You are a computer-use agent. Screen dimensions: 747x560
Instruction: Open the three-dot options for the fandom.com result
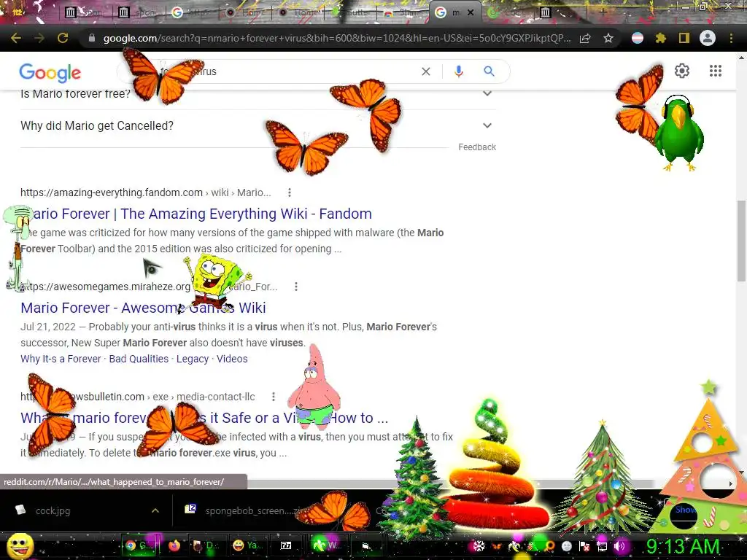[x=290, y=192]
